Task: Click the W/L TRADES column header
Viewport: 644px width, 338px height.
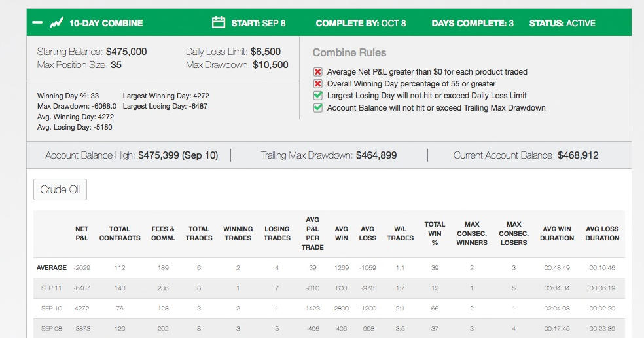Action: click(400, 233)
